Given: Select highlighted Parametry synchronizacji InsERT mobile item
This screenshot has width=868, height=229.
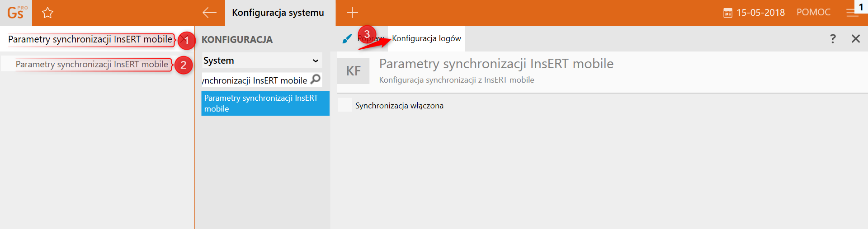Looking at the screenshot, I should point(265,103).
